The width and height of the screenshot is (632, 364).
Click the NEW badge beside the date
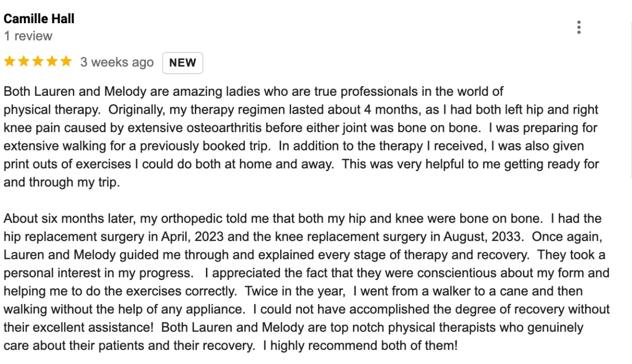click(x=183, y=63)
